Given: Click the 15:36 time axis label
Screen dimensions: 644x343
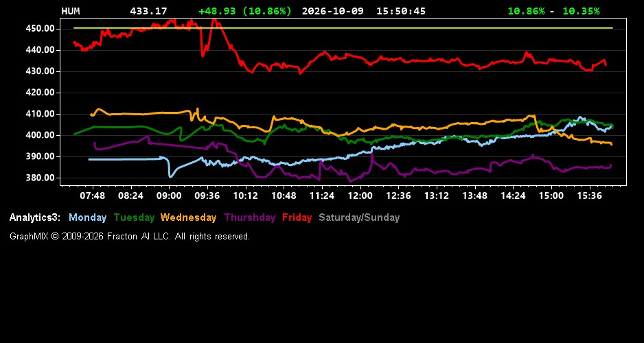Looking at the screenshot, I should [589, 196].
